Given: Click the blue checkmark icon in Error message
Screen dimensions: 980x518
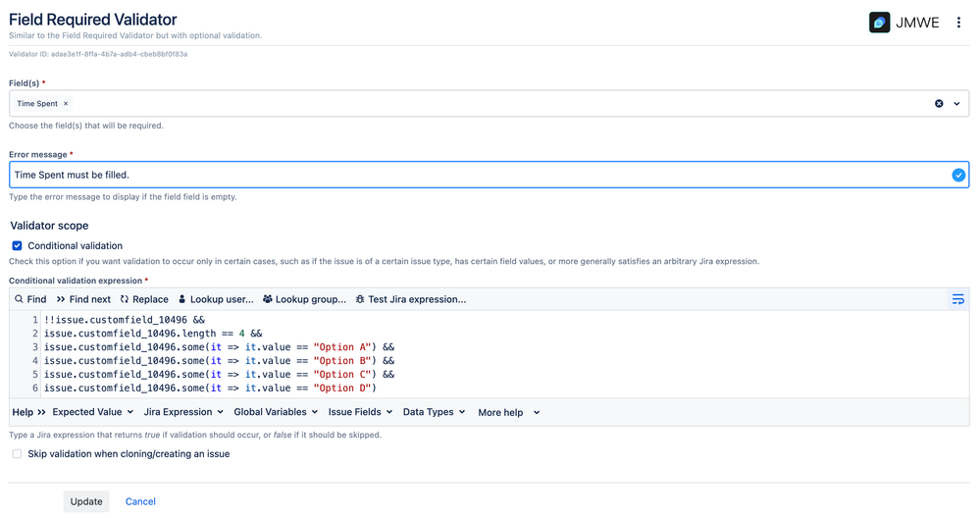Looking at the screenshot, I should coord(958,175).
